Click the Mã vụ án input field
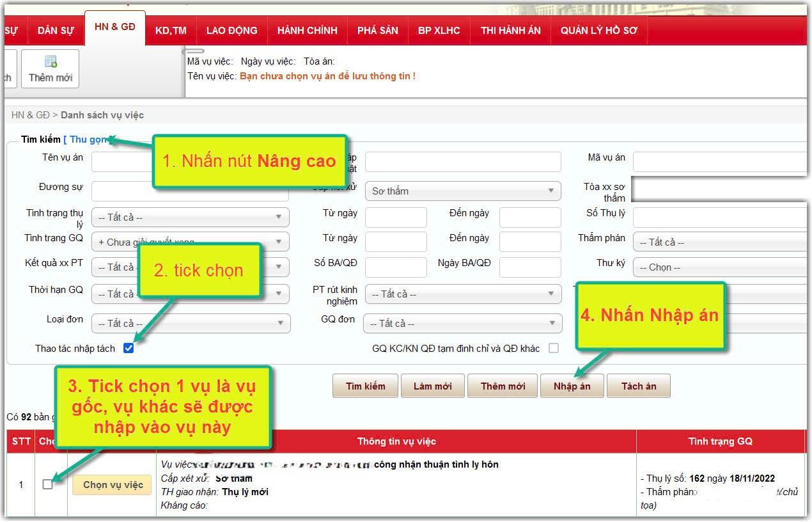The image size is (812, 522). coord(720,162)
